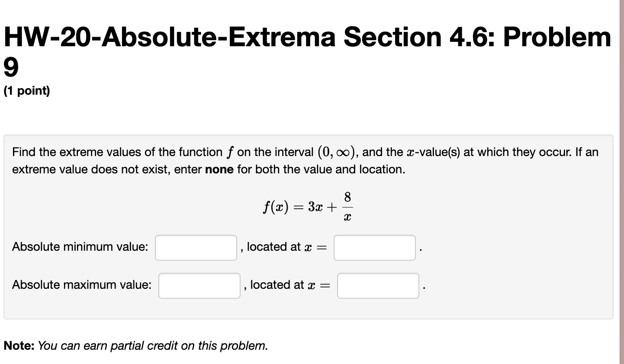The image size is (624, 364).
Task: Click the bold word none in the instructions
Action: tap(219, 169)
